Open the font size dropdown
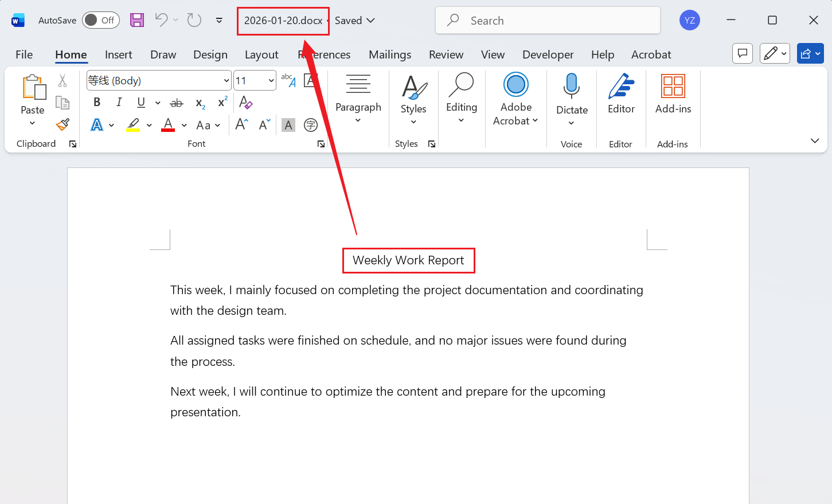832x504 pixels. click(271, 81)
